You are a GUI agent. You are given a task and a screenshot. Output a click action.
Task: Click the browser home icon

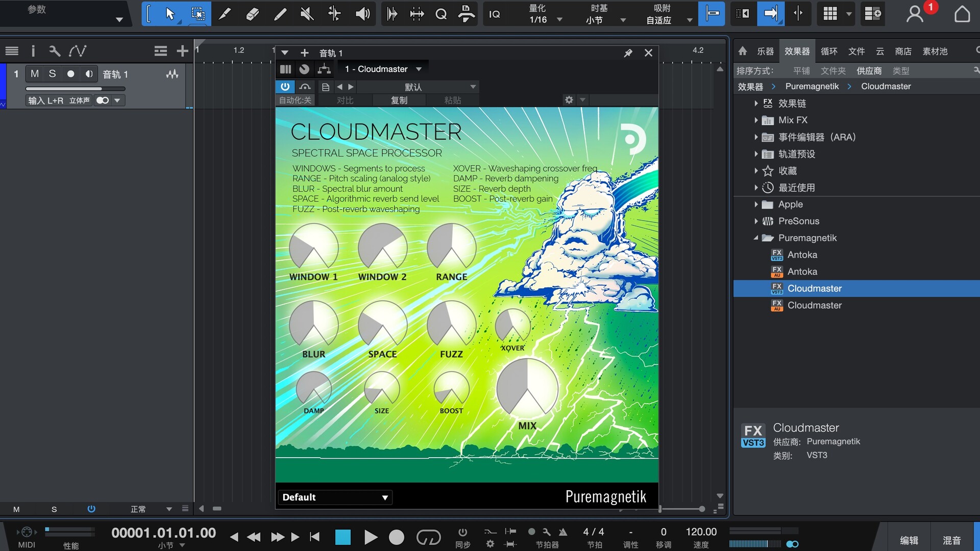click(743, 51)
